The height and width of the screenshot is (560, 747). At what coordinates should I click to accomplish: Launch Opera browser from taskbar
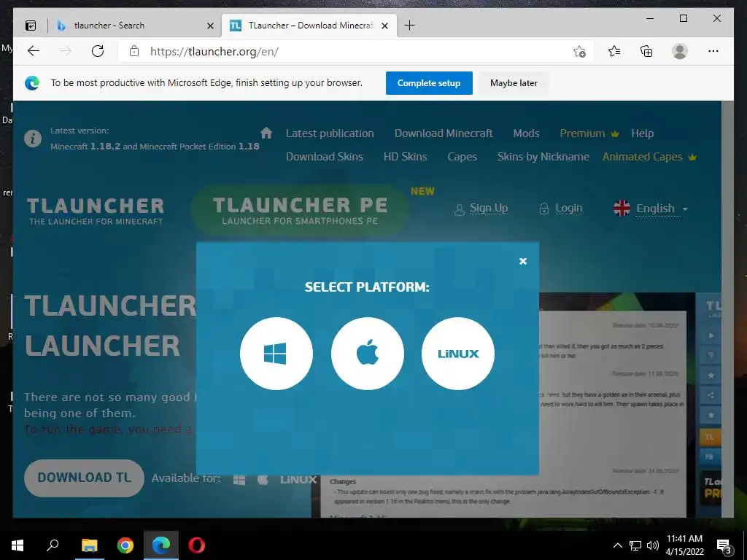click(197, 545)
